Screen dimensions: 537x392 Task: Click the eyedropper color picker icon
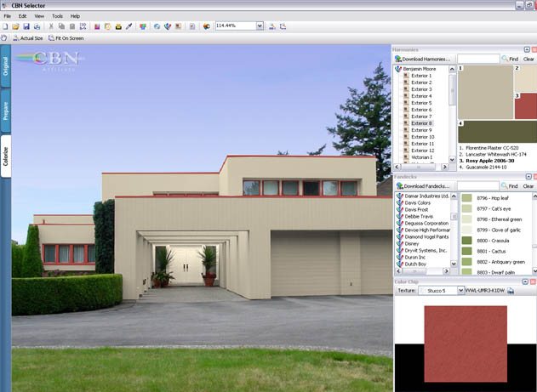[129, 26]
